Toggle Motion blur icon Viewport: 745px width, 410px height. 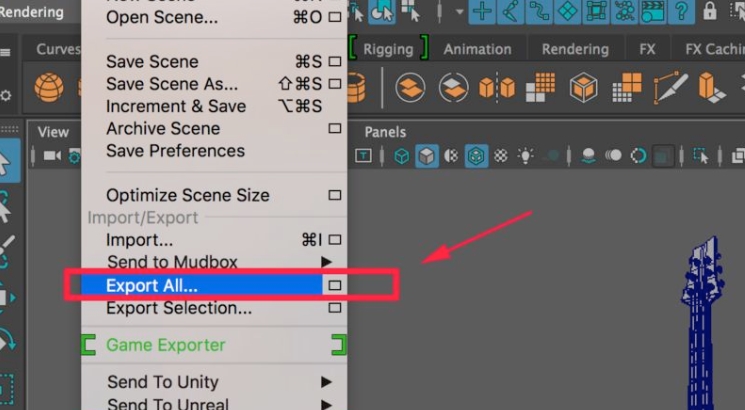613,155
